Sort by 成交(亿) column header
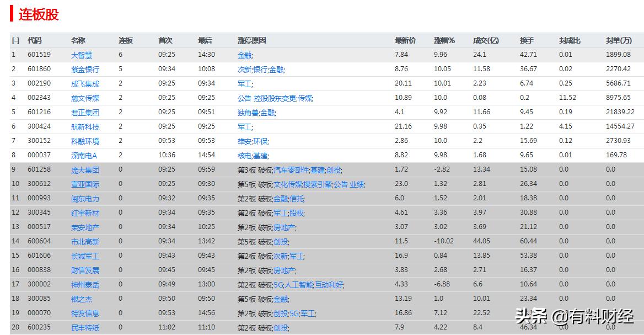The image size is (644, 335). tap(486, 40)
